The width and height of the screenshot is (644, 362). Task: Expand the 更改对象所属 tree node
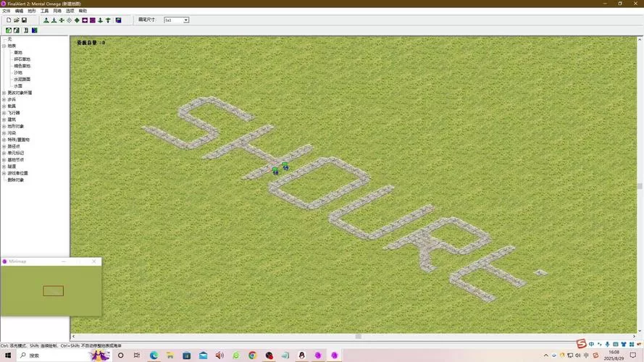pos(4,93)
